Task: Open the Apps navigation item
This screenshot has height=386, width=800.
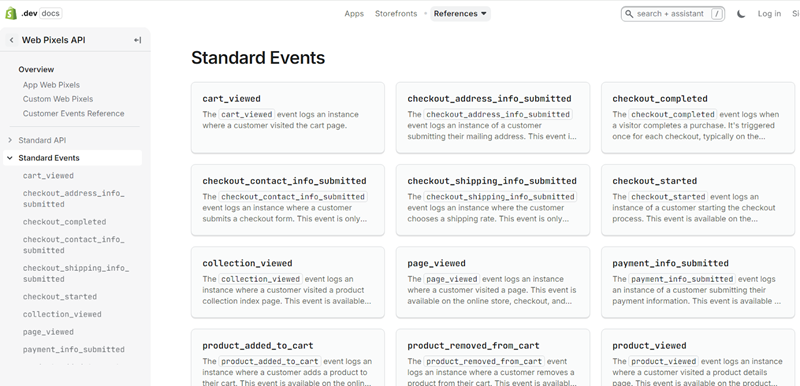Action: (354, 14)
